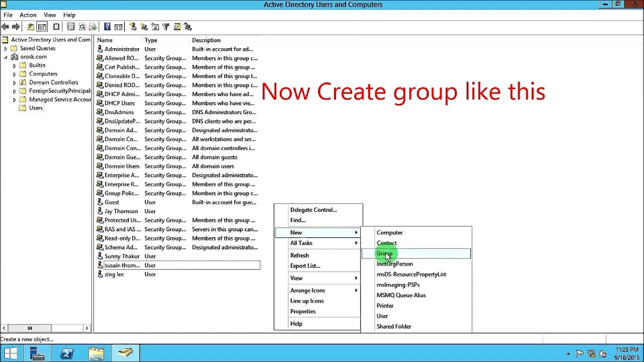Click the Export List toolbar icon
Image resolution: width=644 pixels, height=362 pixels.
tap(93, 27)
